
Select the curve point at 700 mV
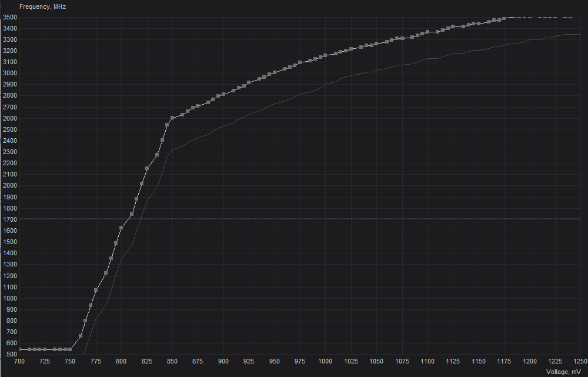(20, 349)
